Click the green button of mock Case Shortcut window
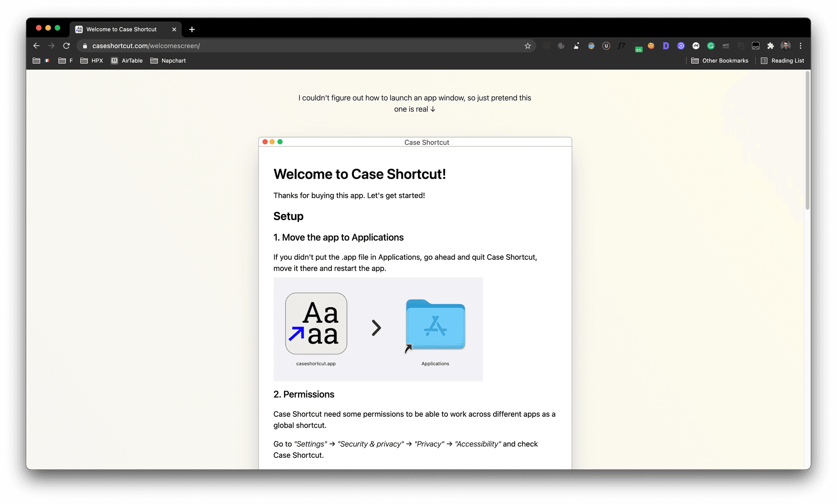This screenshot has height=504, width=837. click(x=280, y=142)
